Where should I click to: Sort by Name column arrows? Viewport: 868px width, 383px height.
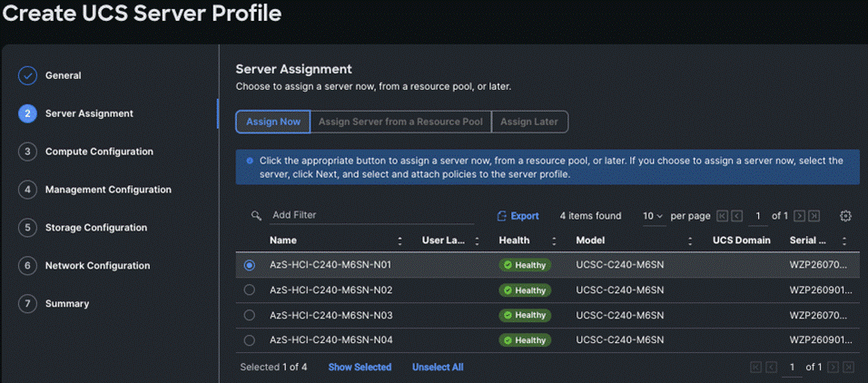coord(400,241)
